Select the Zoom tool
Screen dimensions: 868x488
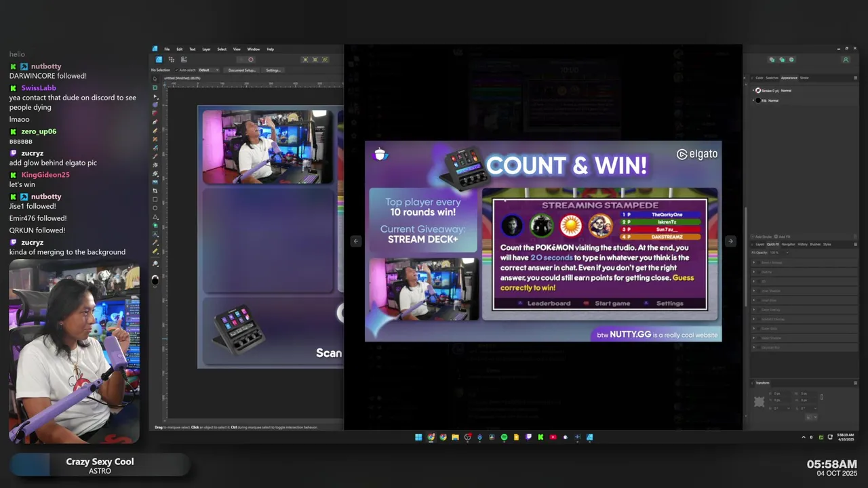pyautogui.click(x=155, y=263)
